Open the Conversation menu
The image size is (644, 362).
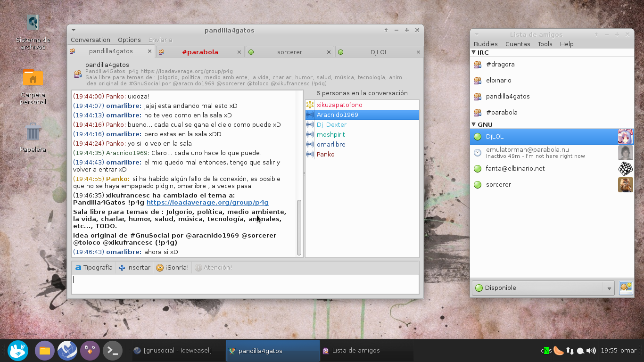pos(91,40)
